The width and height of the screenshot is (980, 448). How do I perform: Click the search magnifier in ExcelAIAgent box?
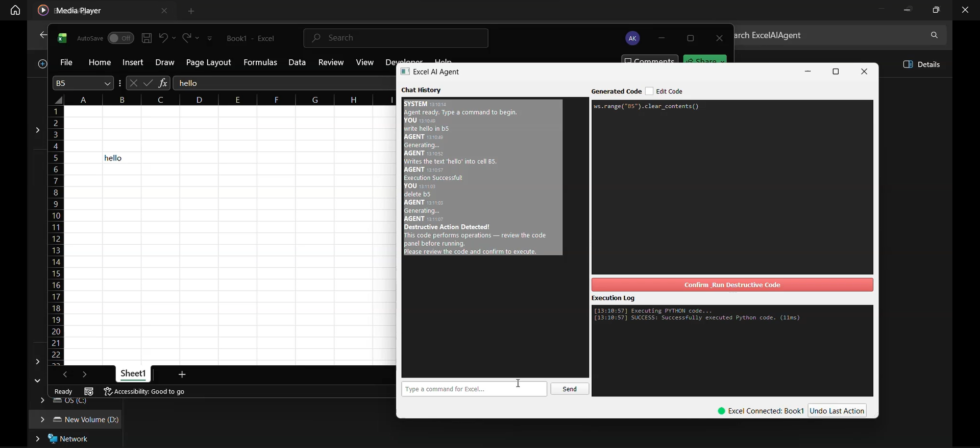934,35
